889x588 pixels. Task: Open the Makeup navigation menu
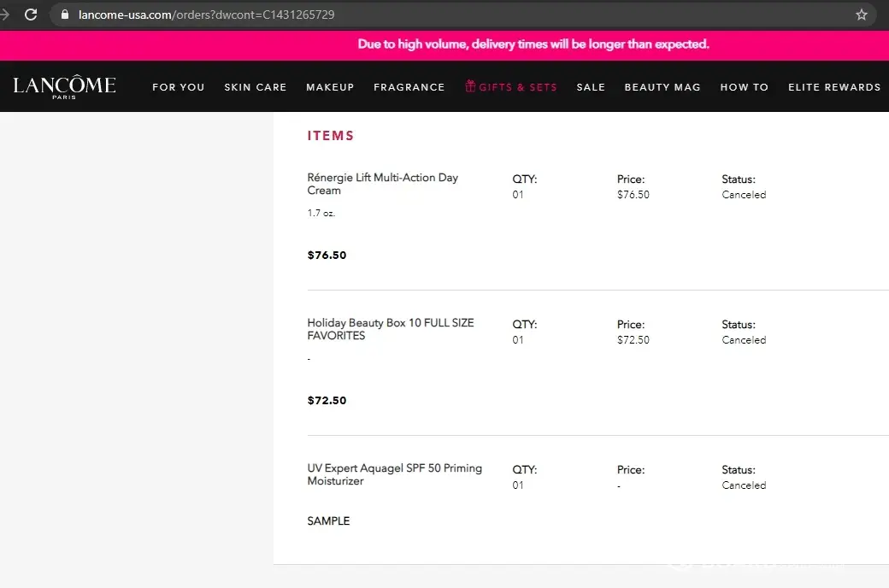click(330, 87)
